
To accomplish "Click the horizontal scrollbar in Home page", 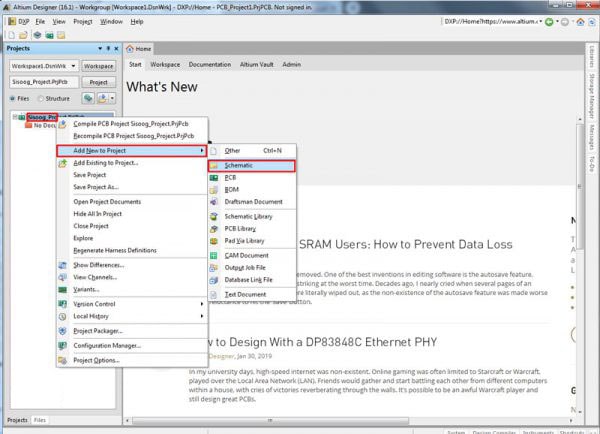I will (270, 421).
